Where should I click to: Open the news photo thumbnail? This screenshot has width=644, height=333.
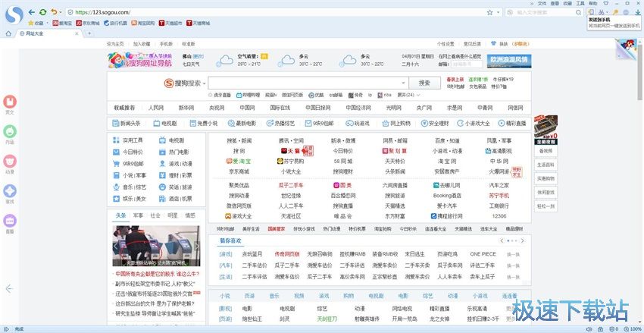pos(157,246)
